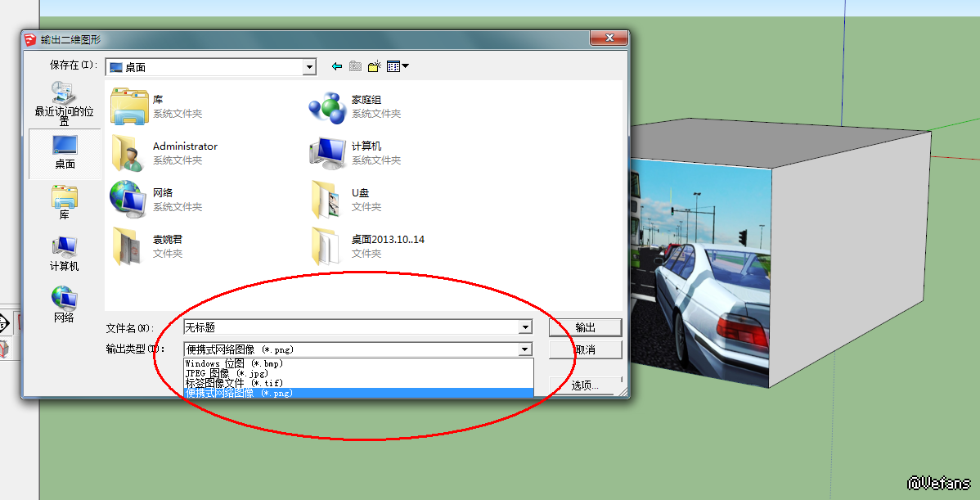Select the 袁婉君 folder
Viewport: 980px width, 500px height.
147,245
